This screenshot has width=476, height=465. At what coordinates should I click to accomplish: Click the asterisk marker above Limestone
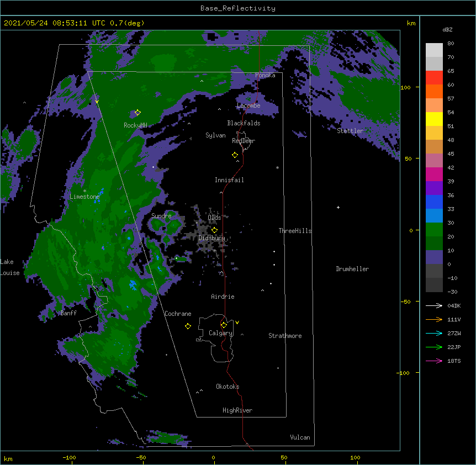click(84, 191)
